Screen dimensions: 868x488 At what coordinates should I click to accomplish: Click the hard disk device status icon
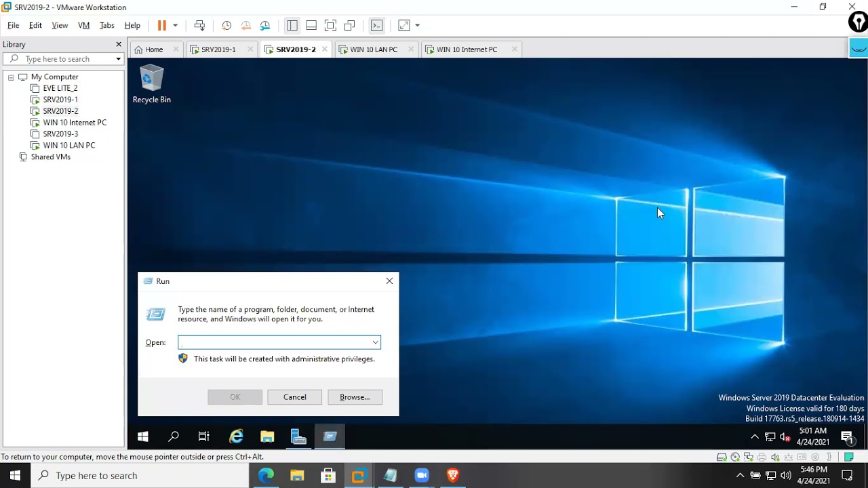[x=722, y=457]
